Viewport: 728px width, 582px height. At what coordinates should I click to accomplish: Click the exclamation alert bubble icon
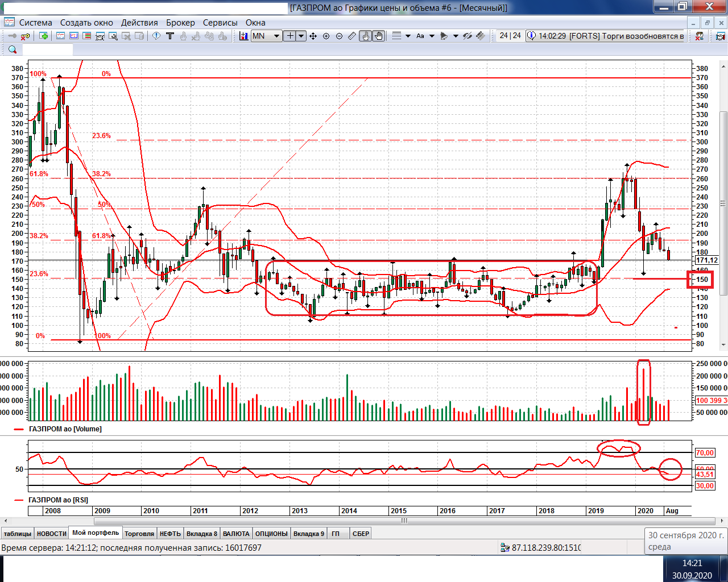(x=156, y=36)
